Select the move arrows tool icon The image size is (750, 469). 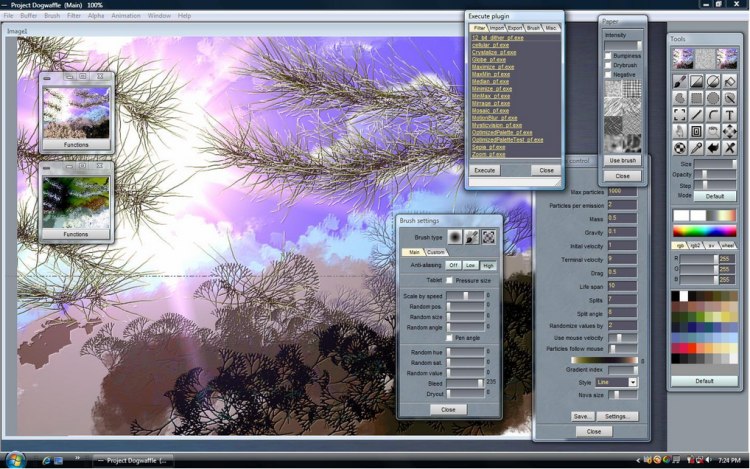(x=731, y=131)
